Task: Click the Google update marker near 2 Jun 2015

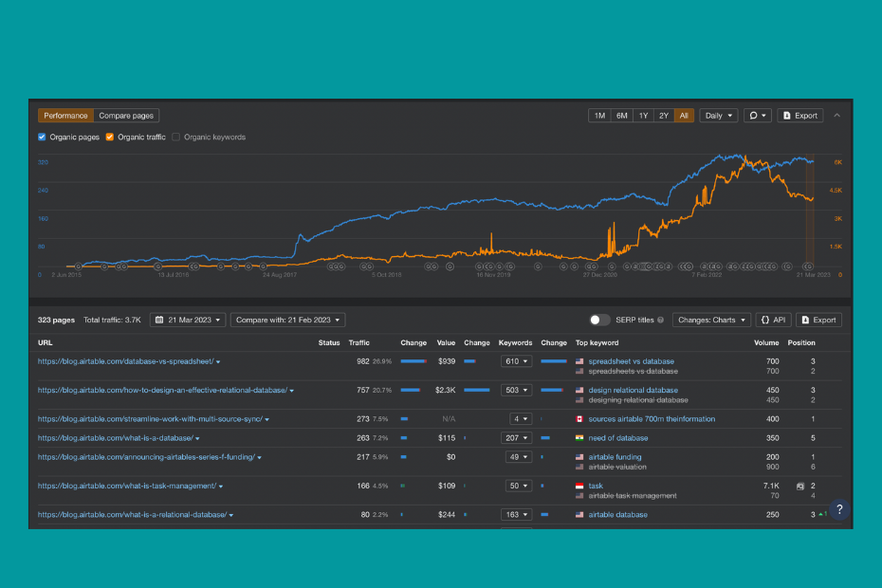Action: [x=78, y=266]
